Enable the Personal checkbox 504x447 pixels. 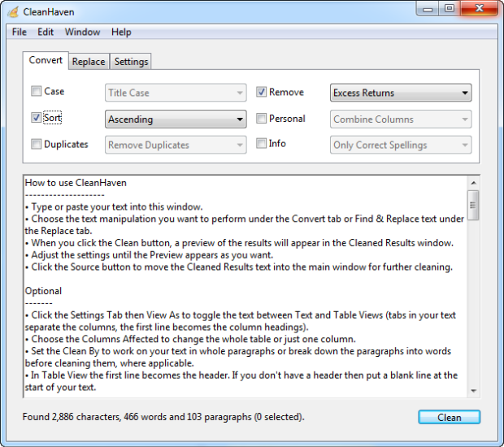[261, 119]
